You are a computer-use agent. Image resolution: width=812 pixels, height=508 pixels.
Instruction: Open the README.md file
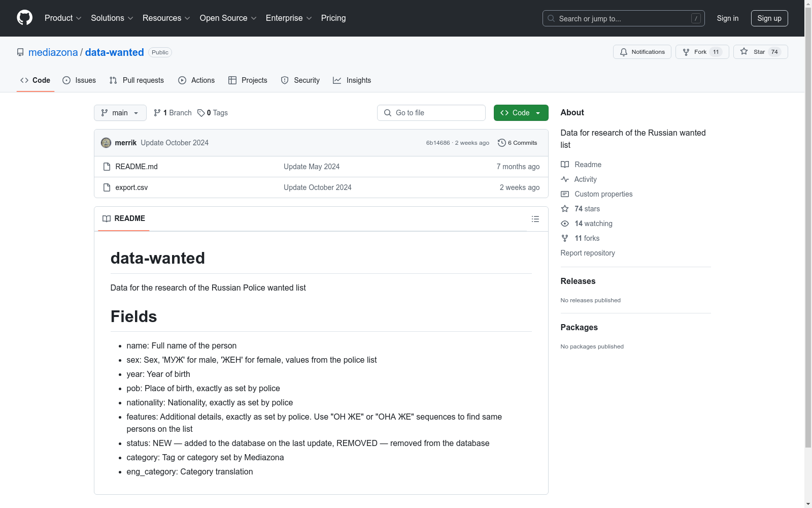[137, 167]
